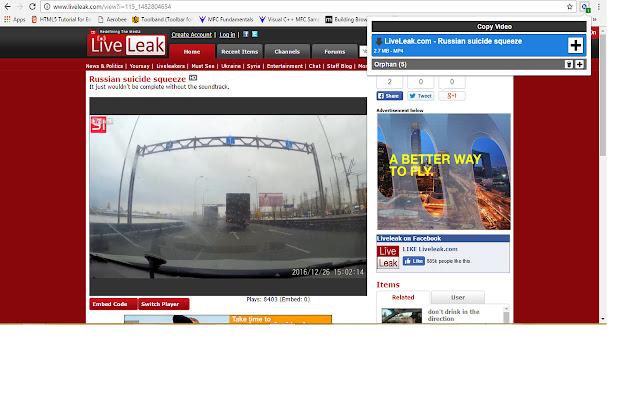
Task: Click the Create Account link
Action: tap(191, 35)
